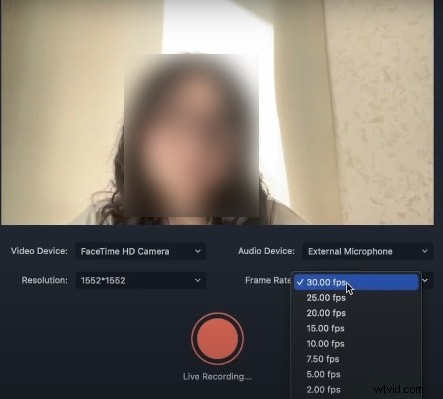Open the Audio Device dropdown
443x399 pixels.
pos(368,251)
